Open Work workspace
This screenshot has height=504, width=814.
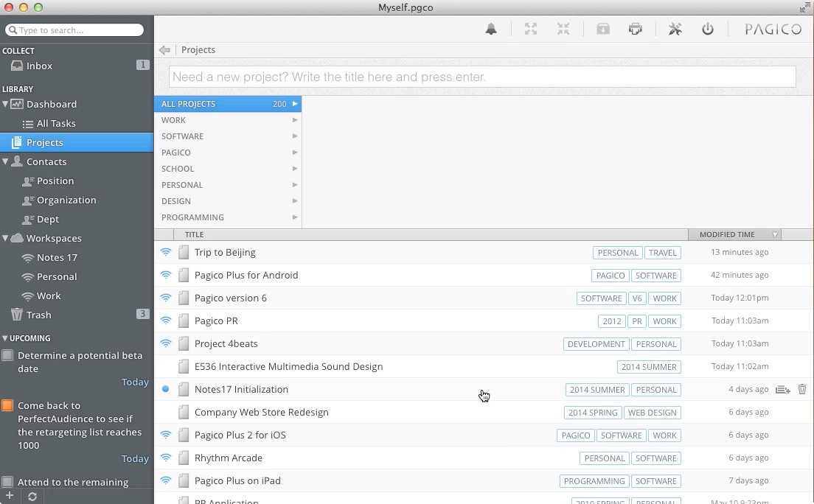coord(77,296)
